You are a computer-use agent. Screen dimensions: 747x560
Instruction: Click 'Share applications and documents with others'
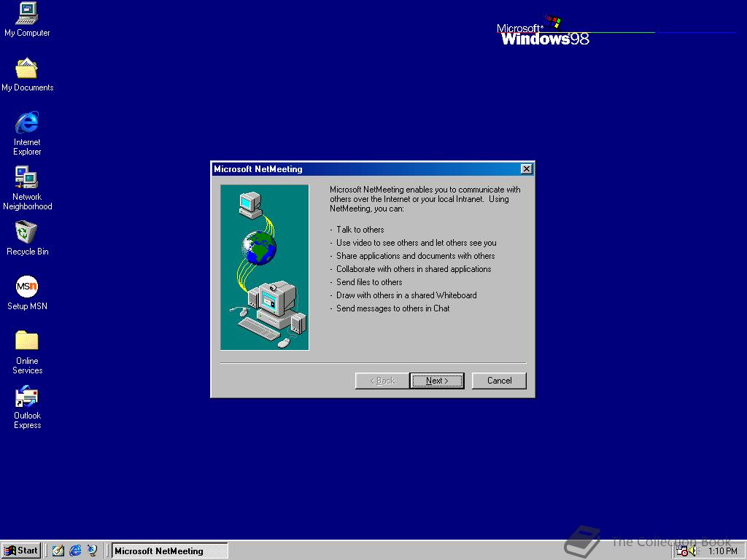click(415, 256)
